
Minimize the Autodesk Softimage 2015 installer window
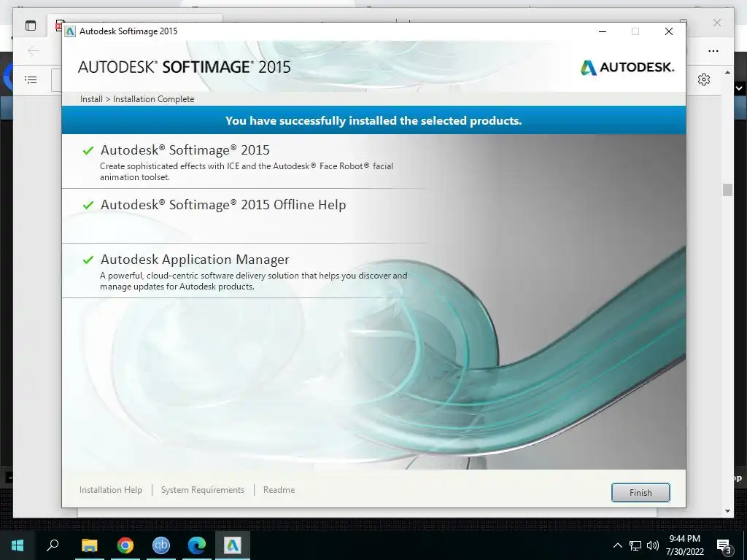[x=602, y=31]
